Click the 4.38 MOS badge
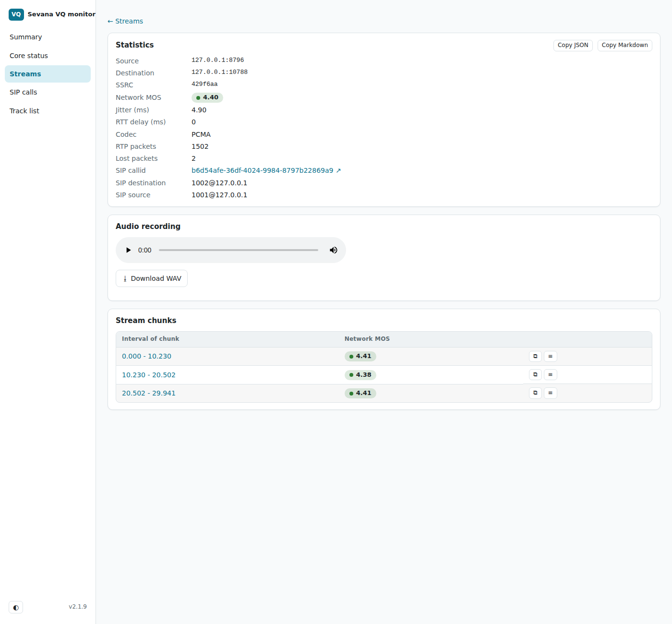The image size is (672, 624). [360, 375]
